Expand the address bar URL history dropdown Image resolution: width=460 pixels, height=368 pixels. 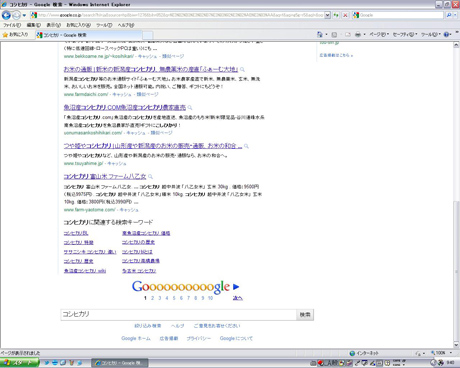click(x=327, y=15)
